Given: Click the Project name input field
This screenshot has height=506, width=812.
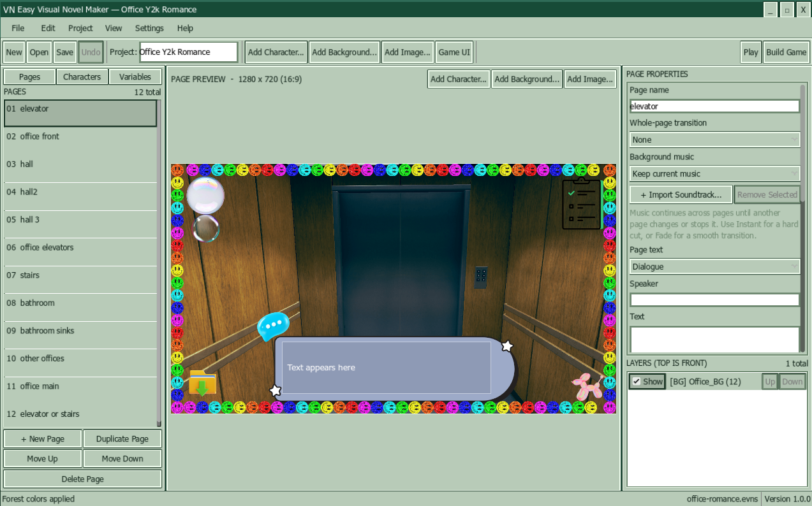Looking at the screenshot, I should [x=188, y=52].
